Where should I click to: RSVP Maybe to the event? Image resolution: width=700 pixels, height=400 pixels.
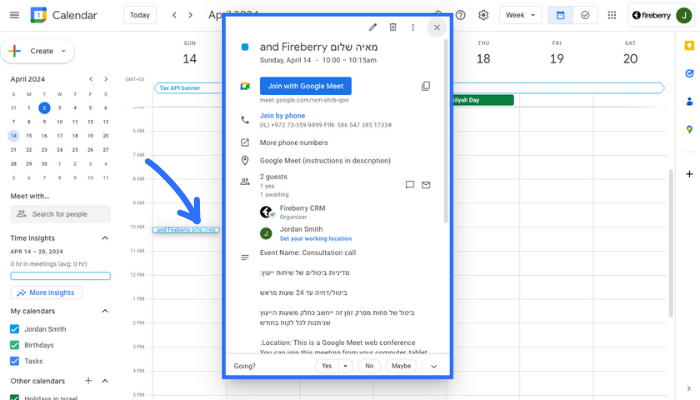click(401, 366)
